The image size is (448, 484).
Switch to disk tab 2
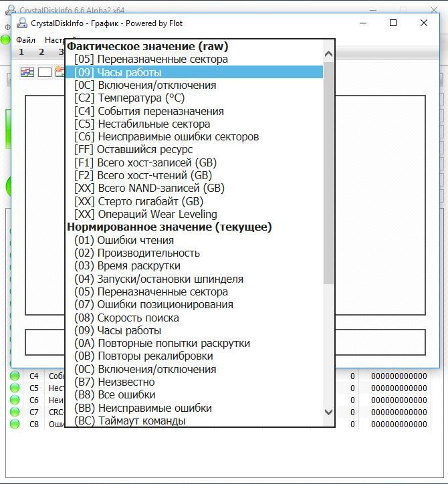(x=41, y=52)
